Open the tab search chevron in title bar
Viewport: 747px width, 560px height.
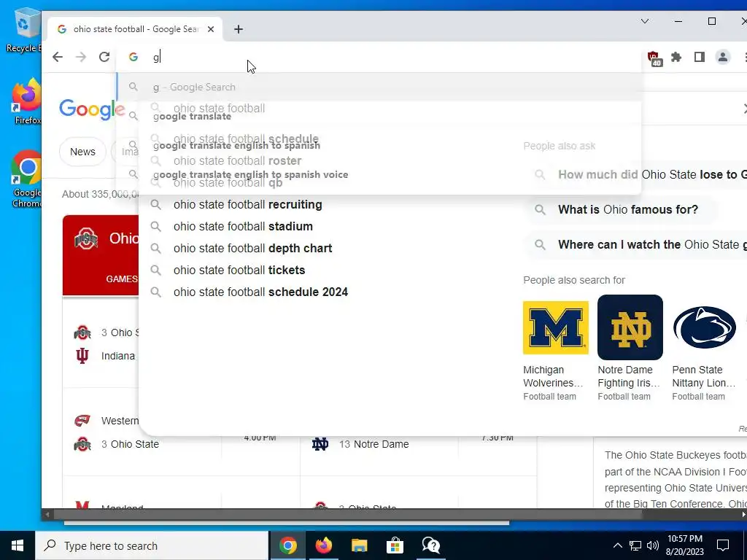(645, 21)
